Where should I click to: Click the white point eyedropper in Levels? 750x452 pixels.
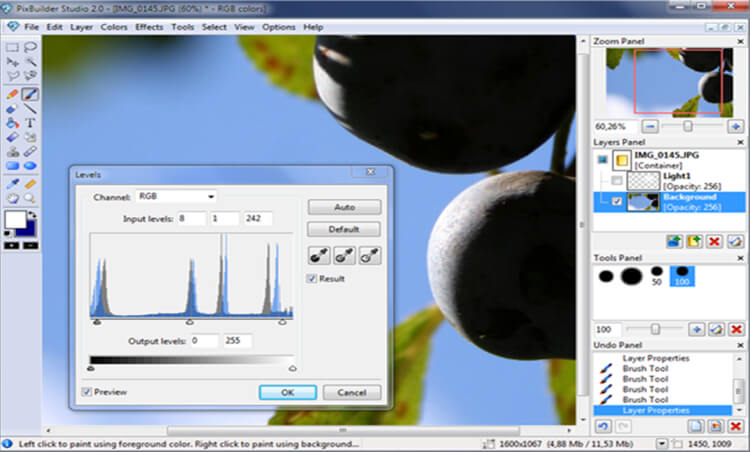[370, 255]
